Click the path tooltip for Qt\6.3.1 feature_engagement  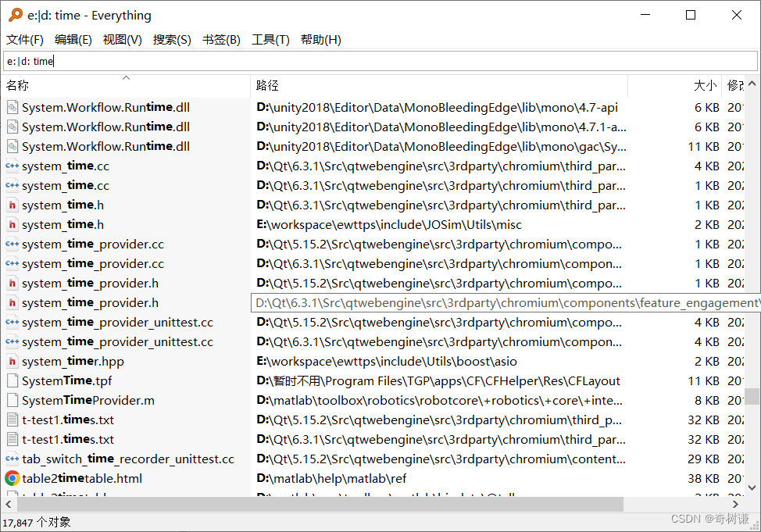[506, 303]
